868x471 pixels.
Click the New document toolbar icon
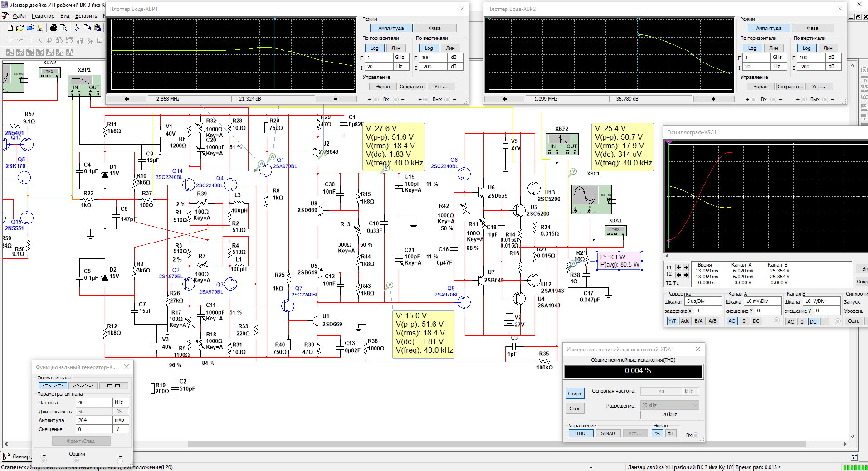coord(10,28)
